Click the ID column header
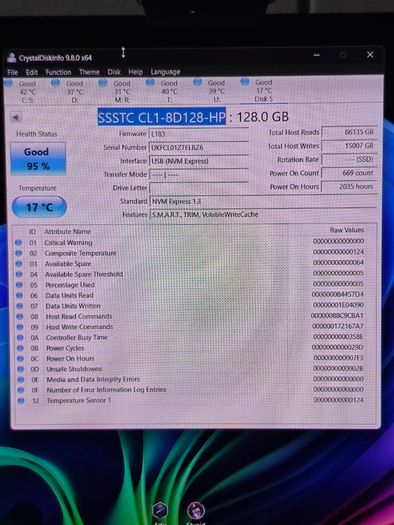This screenshot has height=525, width=394. coord(32,231)
